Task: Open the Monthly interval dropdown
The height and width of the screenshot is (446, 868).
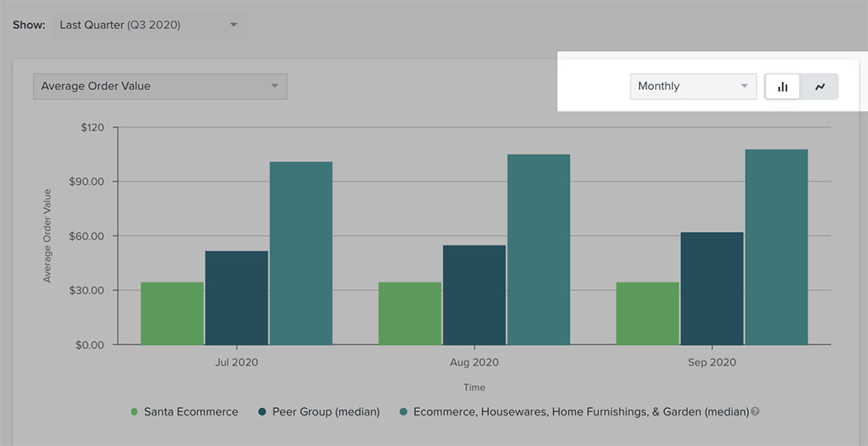Action: click(x=693, y=86)
